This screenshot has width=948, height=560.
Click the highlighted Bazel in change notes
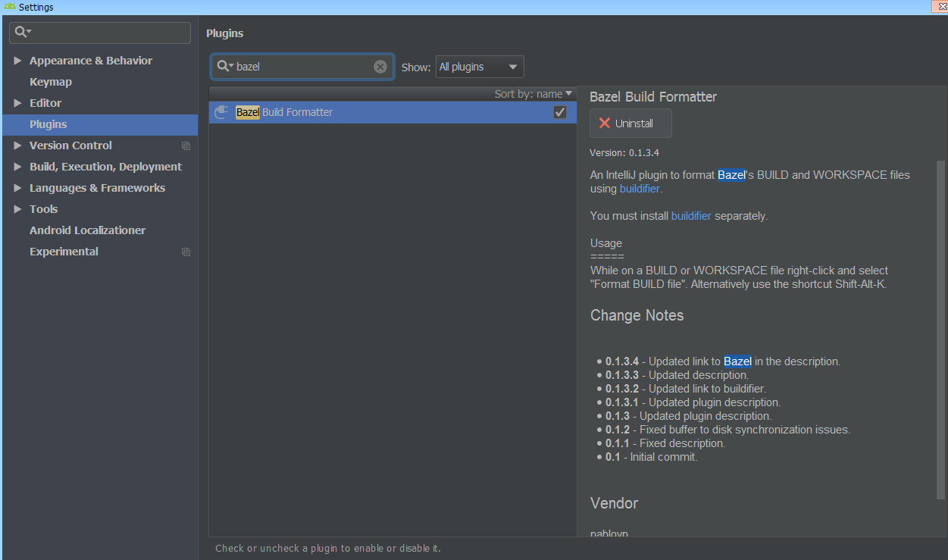tap(737, 361)
